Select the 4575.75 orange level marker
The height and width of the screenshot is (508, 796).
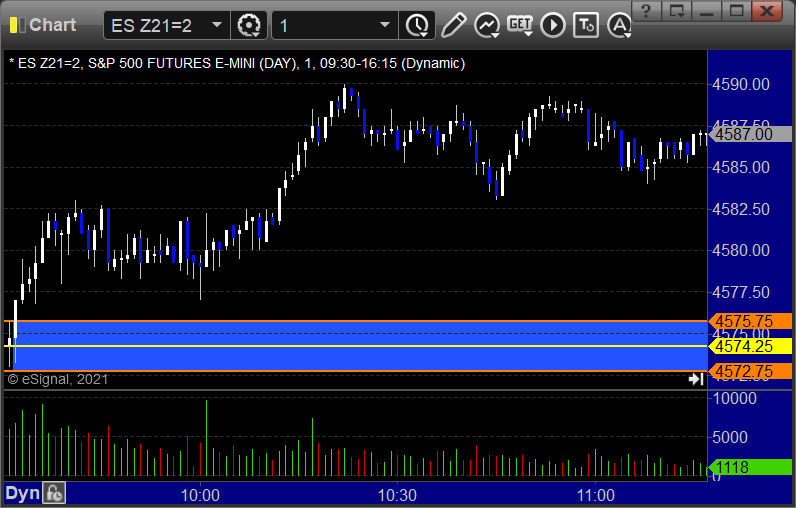tap(750, 321)
